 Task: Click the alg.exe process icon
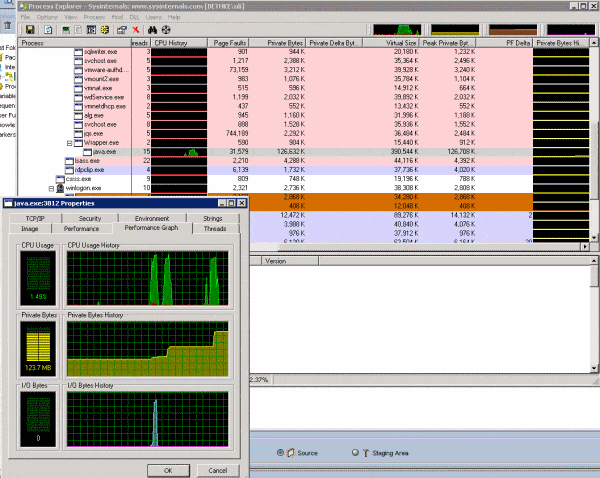[78, 116]
